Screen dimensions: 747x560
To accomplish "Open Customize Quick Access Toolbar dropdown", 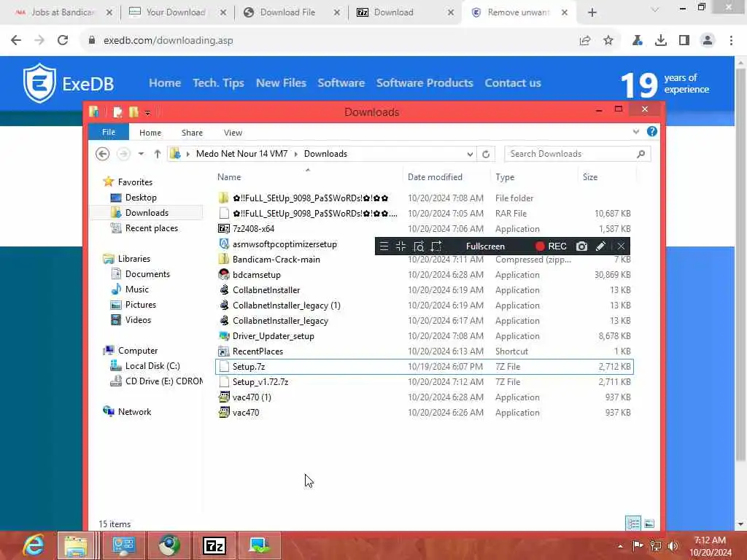I will point(147,113).
